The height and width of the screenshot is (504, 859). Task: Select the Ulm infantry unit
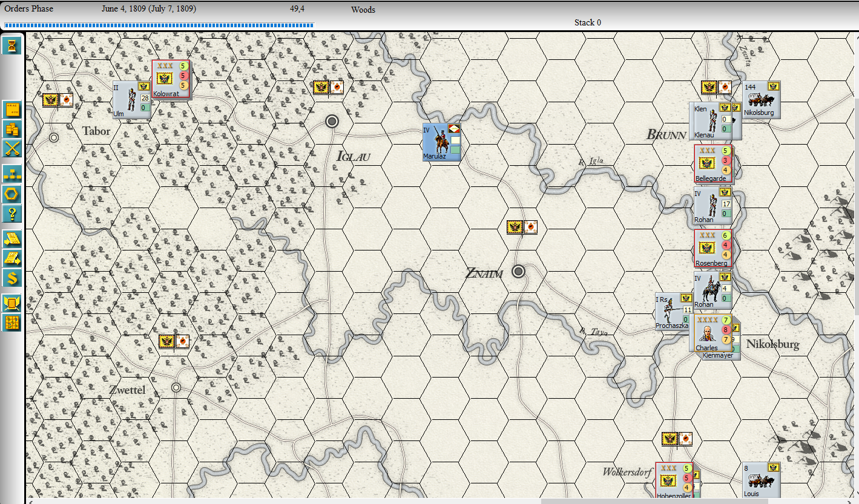(x=131, y=100)
